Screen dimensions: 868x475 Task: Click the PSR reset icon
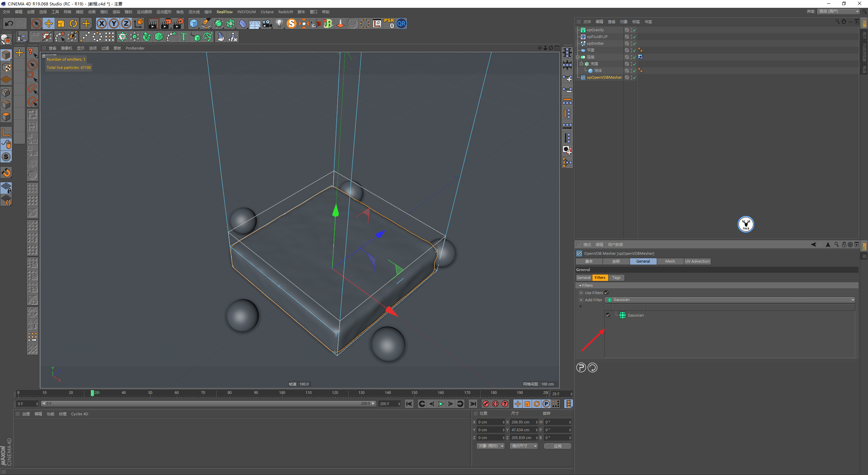coord(389,23)
